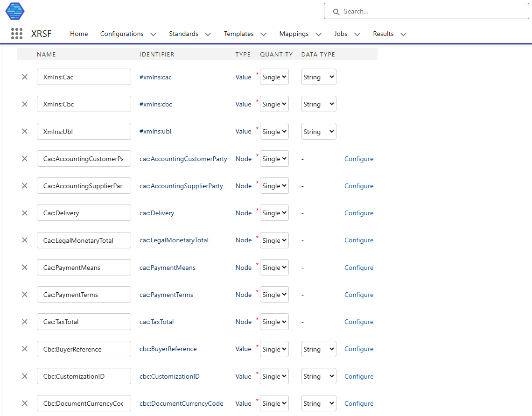Open Data Type dropdown for Cbc:CustomizationID
Viewport: 532px width, 416px height.
click(x=318, y=376)
